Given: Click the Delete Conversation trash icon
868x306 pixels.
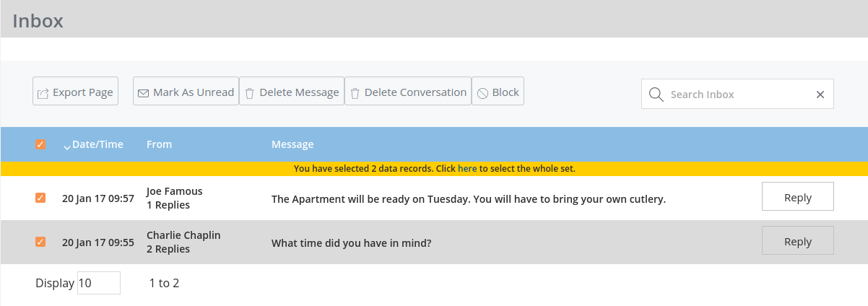Looking at the screenshot, I should pyautogui.click(x=355, y=93).
